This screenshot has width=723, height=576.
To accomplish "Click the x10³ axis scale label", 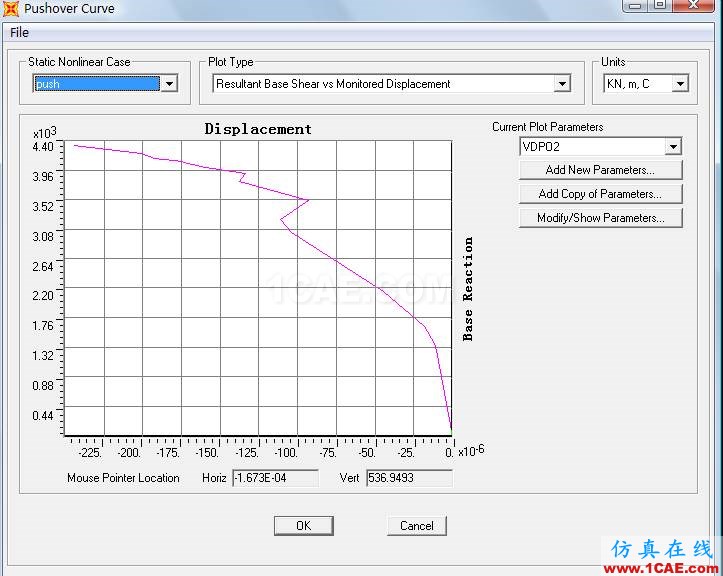I will pyautogui.click(x=44, y=133).
